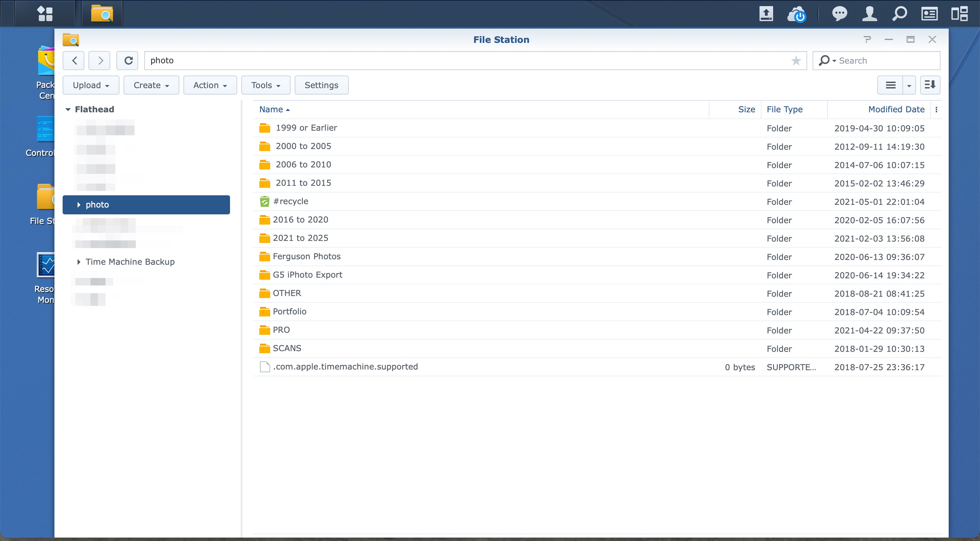Screen dimensions: 980x541
Task: Open the Tools dropdown menu
Action: click(265, 85)
